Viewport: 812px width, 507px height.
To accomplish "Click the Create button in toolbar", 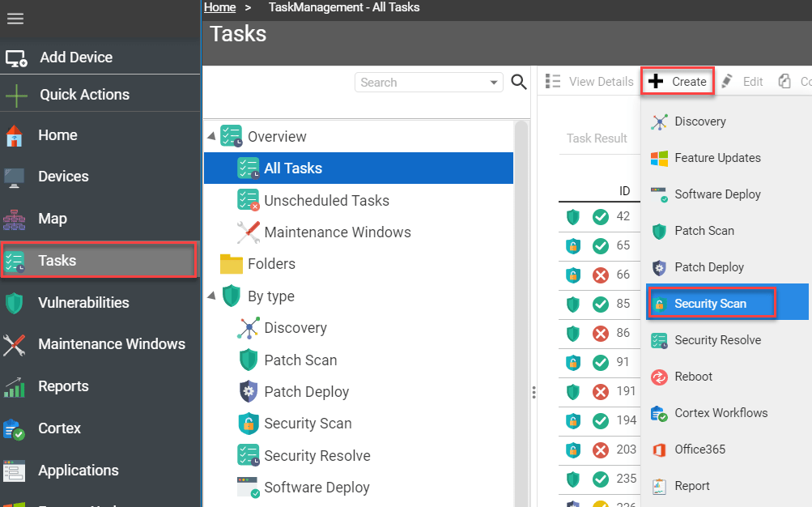I will pyautogui.click(x=678, y=81).
